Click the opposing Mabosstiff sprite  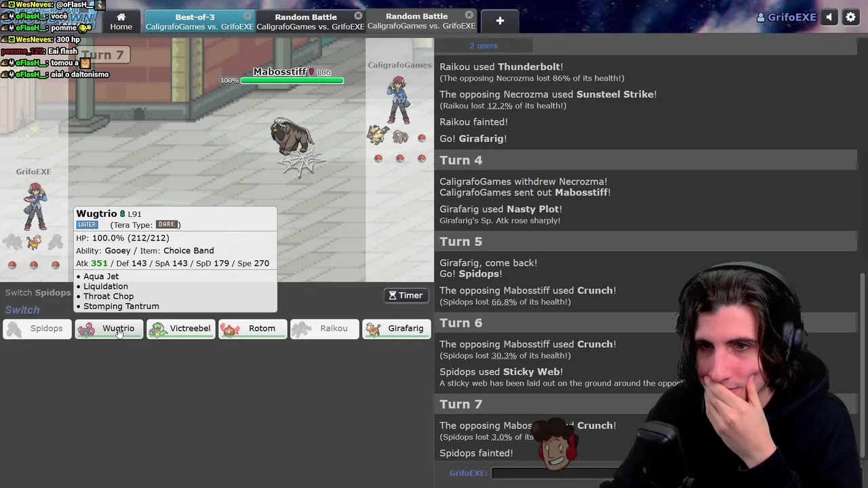pos(292,137)
